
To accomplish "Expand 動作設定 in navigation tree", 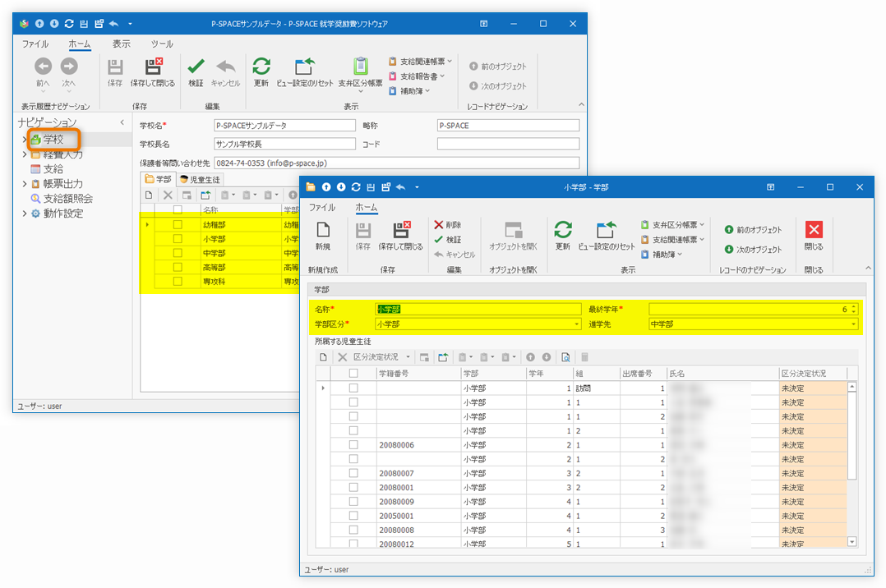I will (25, 214).
